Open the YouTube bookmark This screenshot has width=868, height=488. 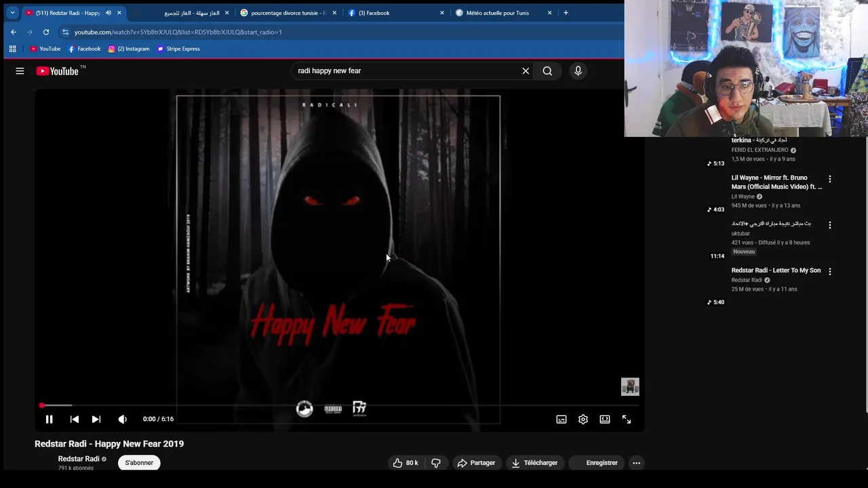point(45,49)
